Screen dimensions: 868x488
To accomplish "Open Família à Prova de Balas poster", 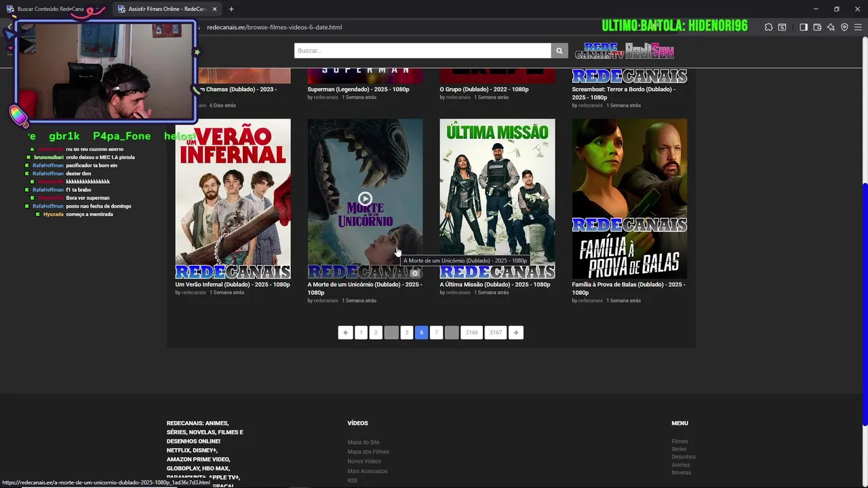I will pyautogui.click(x=629, y=199).
